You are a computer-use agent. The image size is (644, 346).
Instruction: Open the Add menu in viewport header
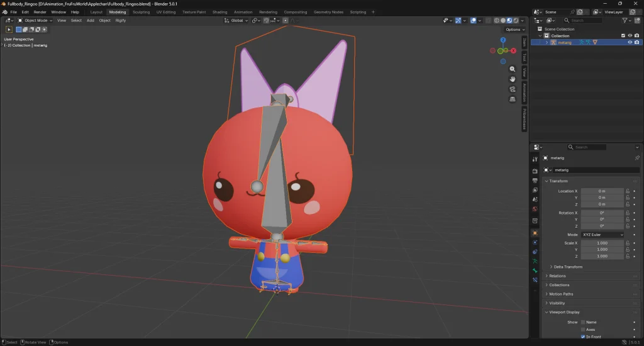(x=91, y=21)
